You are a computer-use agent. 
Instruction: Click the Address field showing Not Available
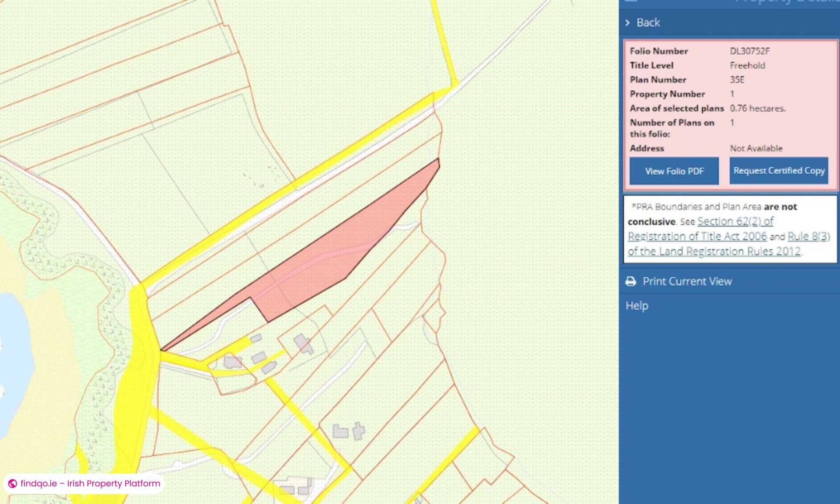(x=756, y=148)
